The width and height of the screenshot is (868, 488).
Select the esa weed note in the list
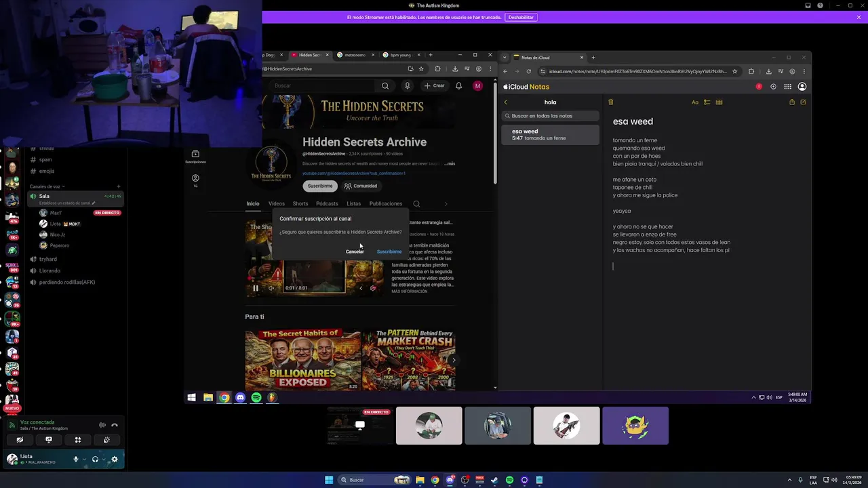pyautogui.click(x=551, y=134)
